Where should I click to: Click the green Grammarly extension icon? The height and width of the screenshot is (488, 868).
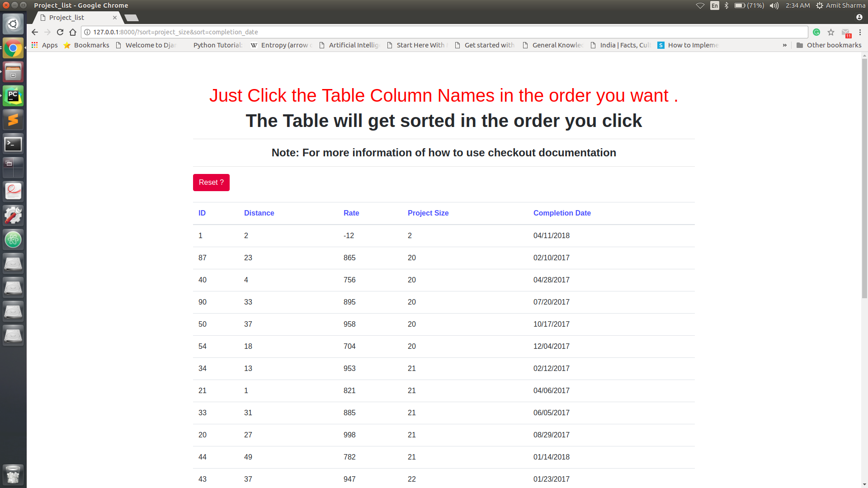click(816, 32)
